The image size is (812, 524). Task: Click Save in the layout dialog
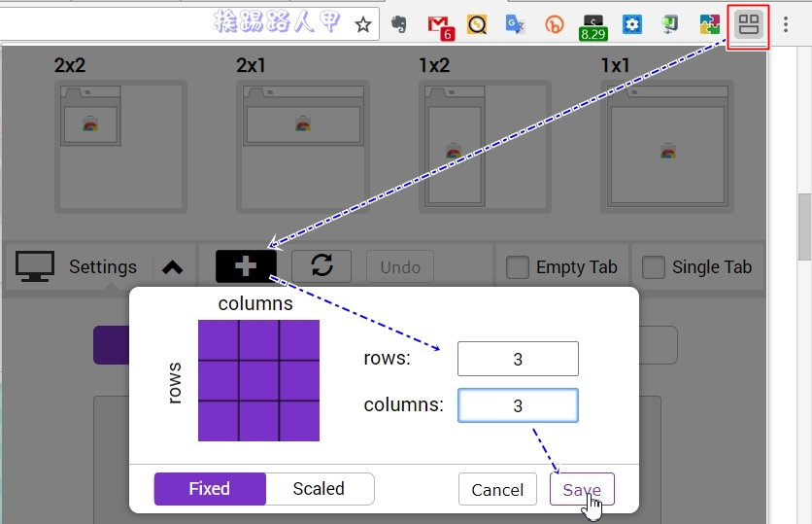click(x=582, y=489)
